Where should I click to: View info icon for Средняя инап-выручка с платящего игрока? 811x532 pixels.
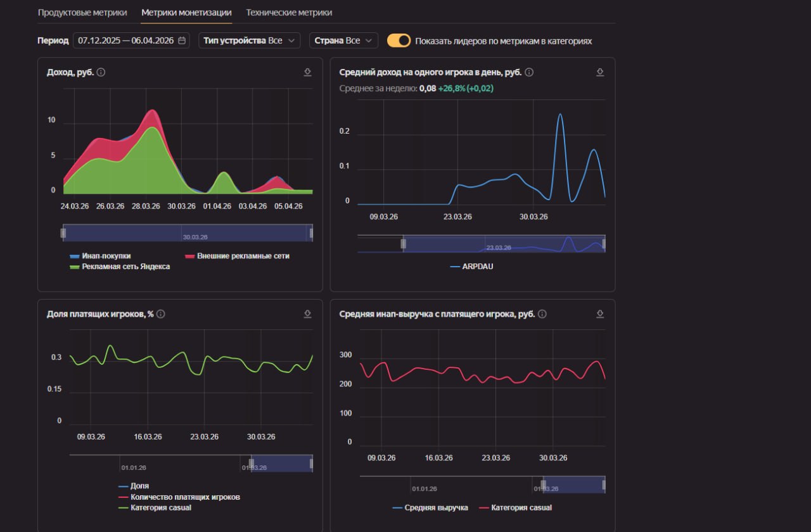coord(542,314)
